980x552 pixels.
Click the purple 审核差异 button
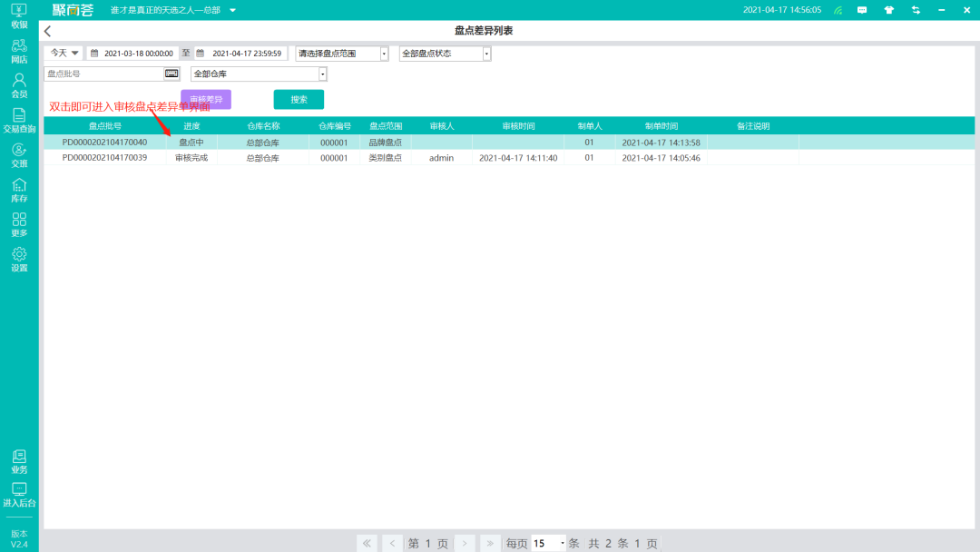[x=206, y=99]
